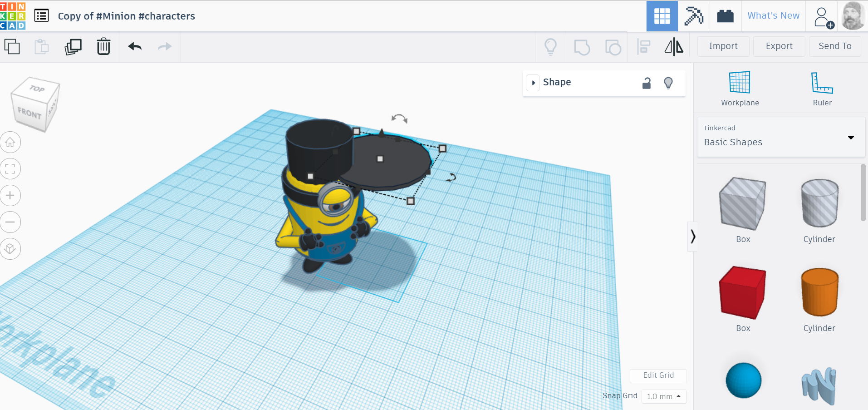
Task: Open the Align tool
Action: point(644,47)
